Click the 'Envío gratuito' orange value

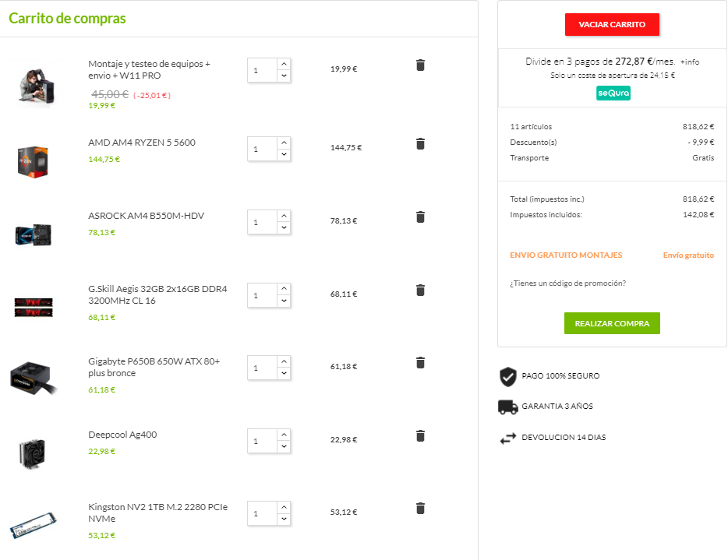click(688, 255)
